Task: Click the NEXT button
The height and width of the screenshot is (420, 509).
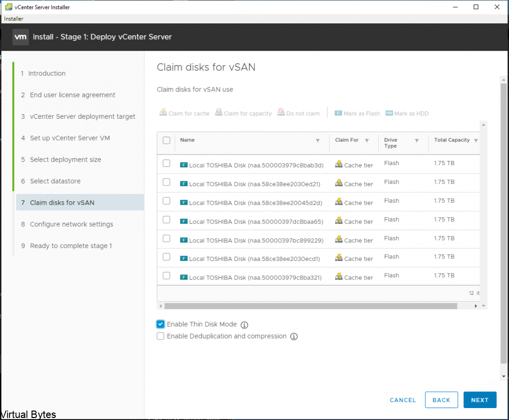Action: (x=480, y=400)
